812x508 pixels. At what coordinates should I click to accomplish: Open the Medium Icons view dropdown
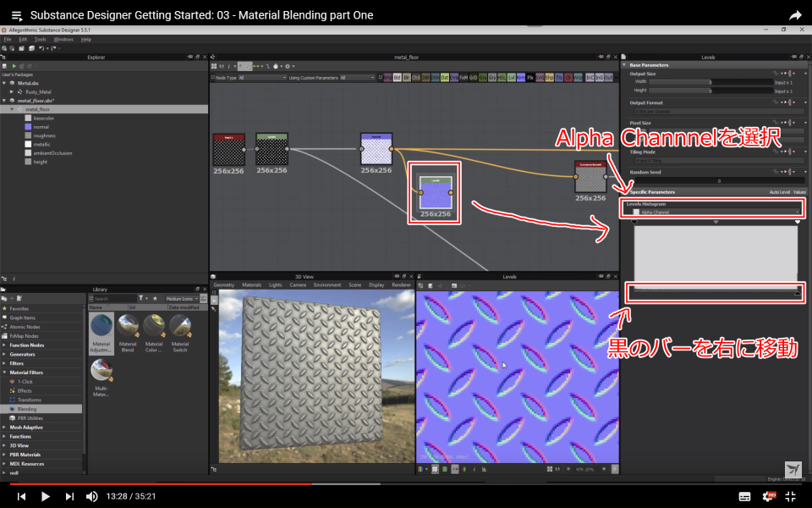[x=182, y=299]
